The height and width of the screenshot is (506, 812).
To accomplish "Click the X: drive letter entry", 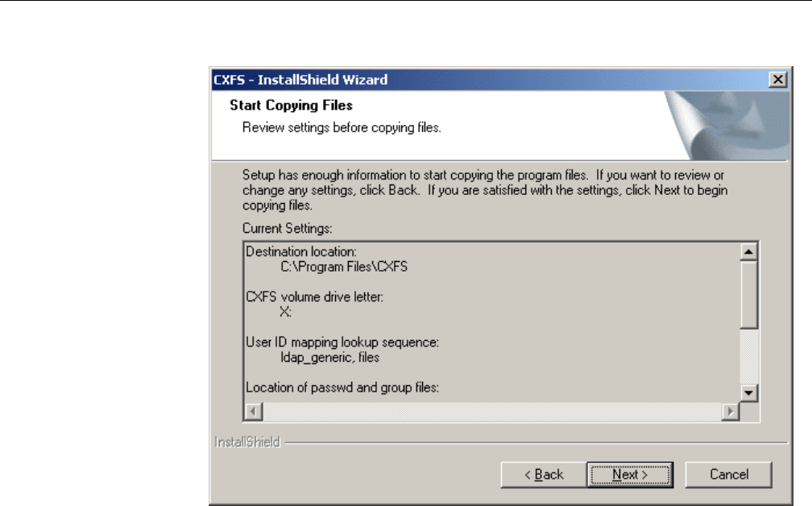I will pyautogui.click(x=286, y=312).
